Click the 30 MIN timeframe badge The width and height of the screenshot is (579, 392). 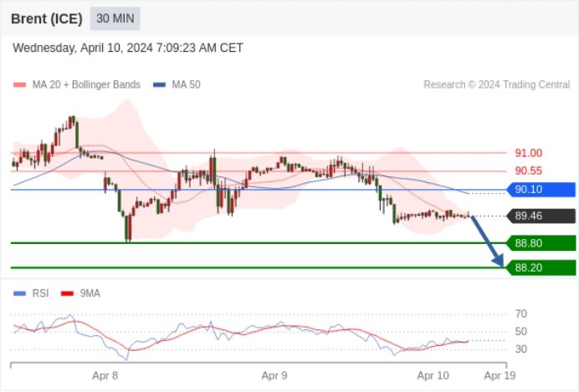115,18
